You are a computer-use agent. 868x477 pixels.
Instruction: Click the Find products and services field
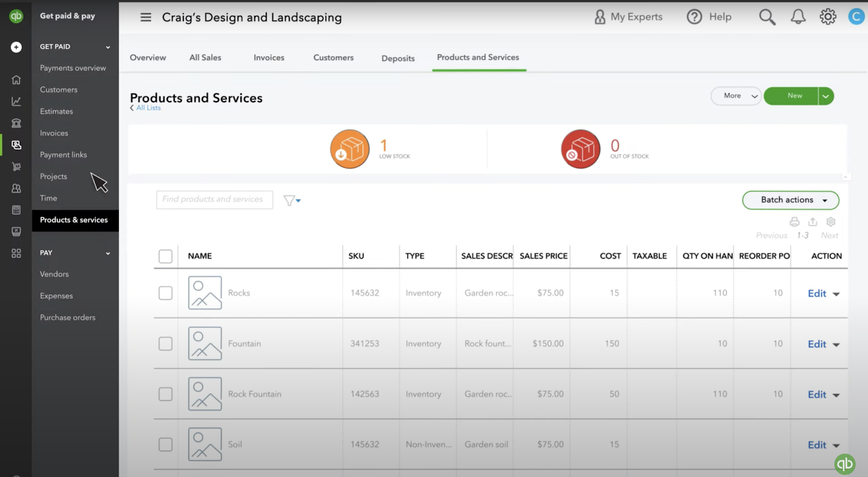pos(214,199)
